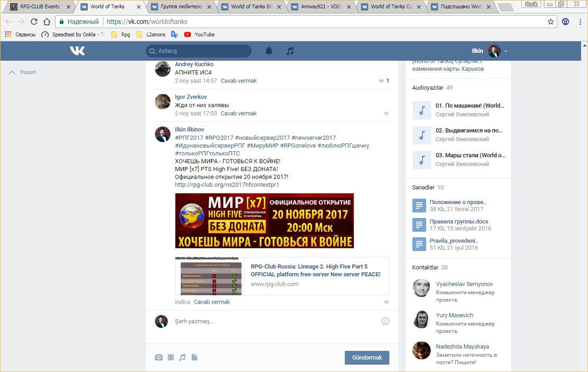This screenshot has height=372, width=588.
Task: Switch to the RPG-CLUB Events tab
Action: pyautogui.click(x=39, y=6)
